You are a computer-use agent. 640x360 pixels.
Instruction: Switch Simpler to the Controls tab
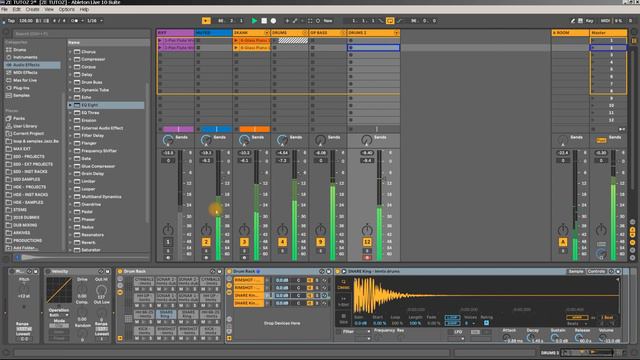coord(596,271)
